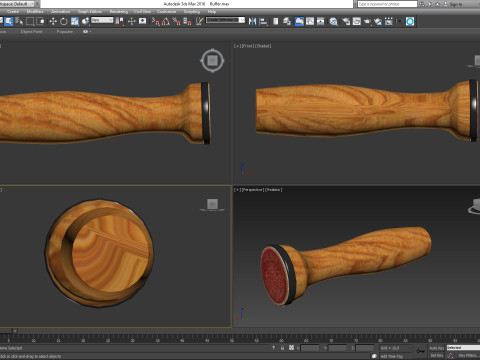This screenshot has height=360, width=480.
Task: Click the Z coordinate field
Action: click(365, 348)
